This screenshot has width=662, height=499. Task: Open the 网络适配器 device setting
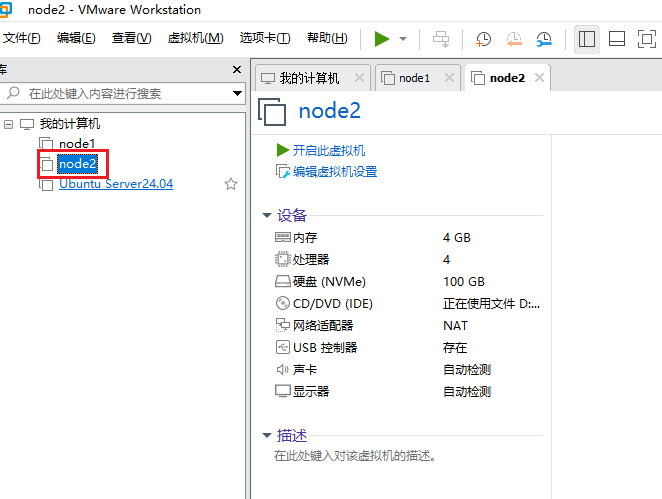coord(323,325)
